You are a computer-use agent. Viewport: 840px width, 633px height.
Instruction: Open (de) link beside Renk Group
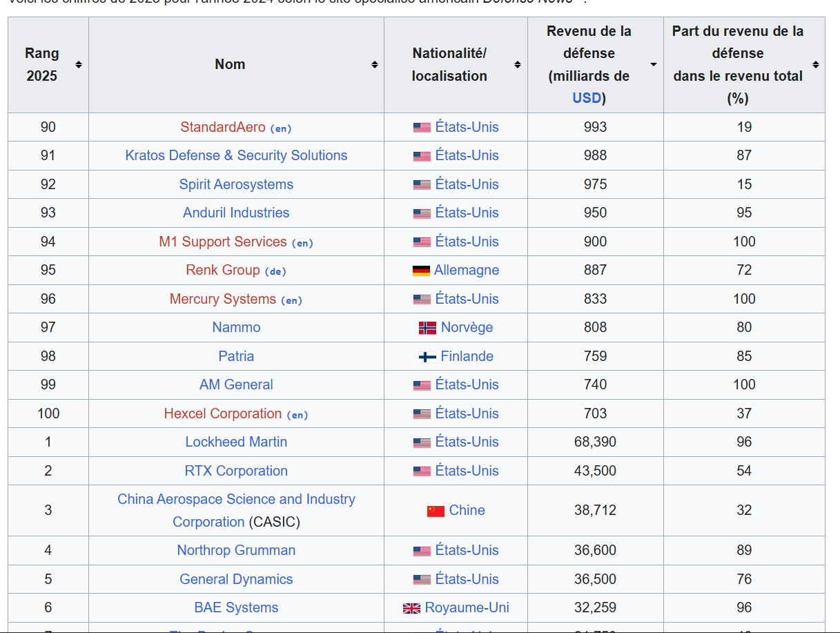pyautogui.click(x=275, y=271)
